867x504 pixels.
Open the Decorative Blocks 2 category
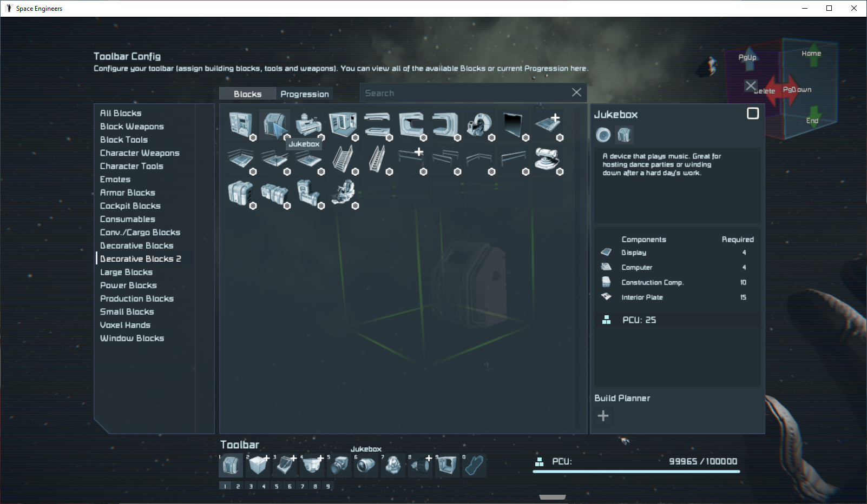(140, 259)
